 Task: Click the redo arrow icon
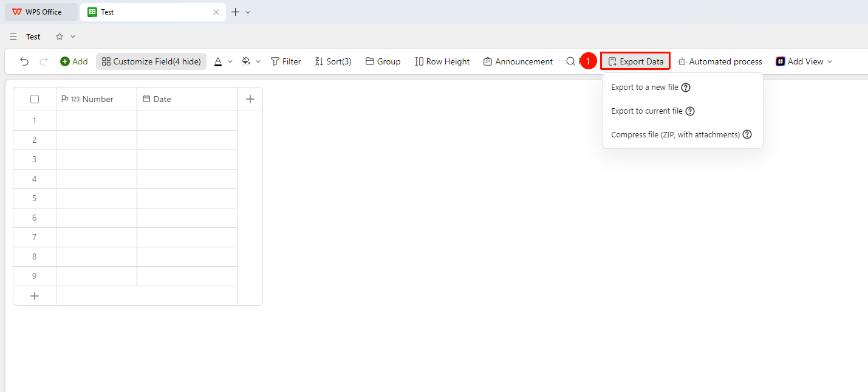click(x=44, y=61)
